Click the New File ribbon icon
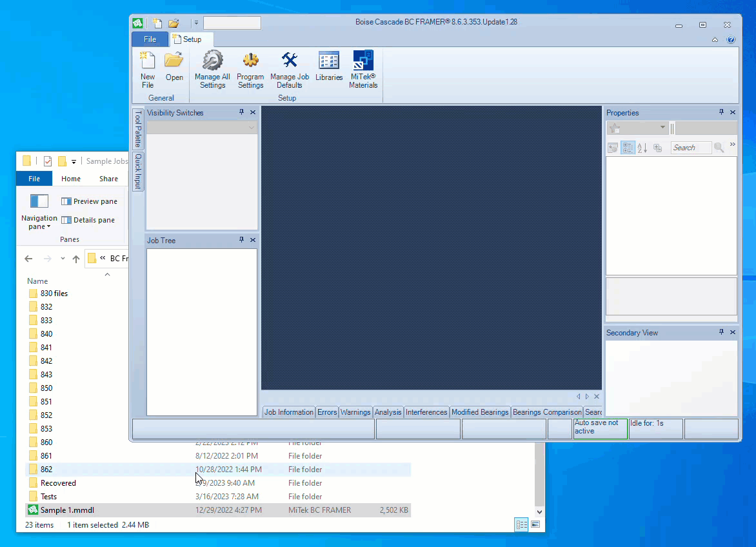The width and height of the screenshot is (756, 547). 148,70
